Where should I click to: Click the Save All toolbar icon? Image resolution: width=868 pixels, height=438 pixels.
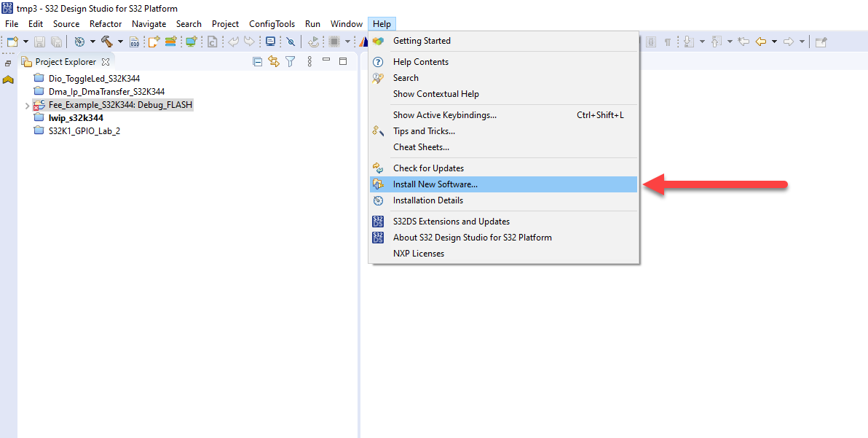57,42
